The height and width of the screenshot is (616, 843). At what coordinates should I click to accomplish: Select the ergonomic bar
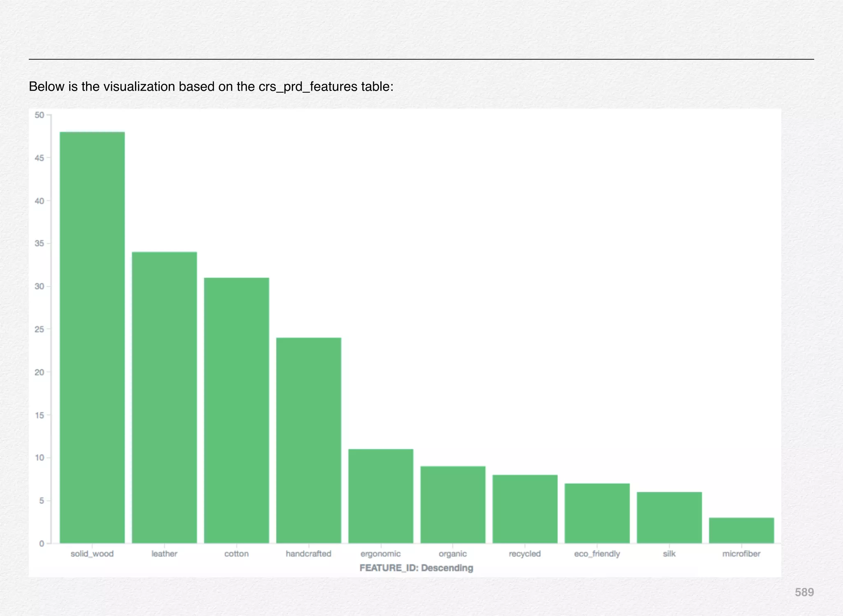coord(381,496)
